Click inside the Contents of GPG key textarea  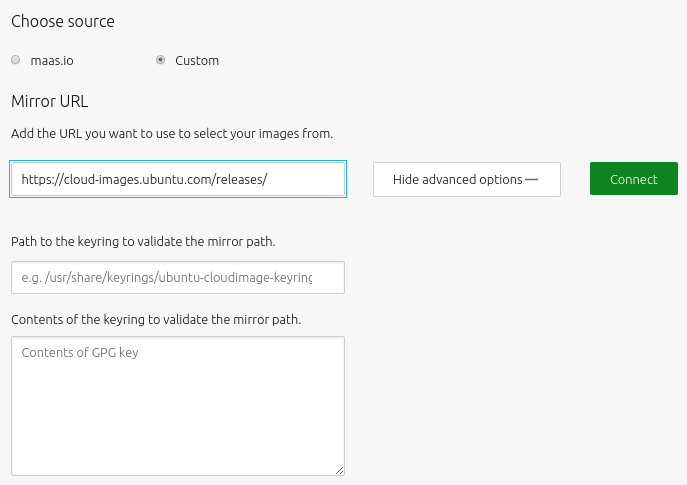click(x=178, y=406)
